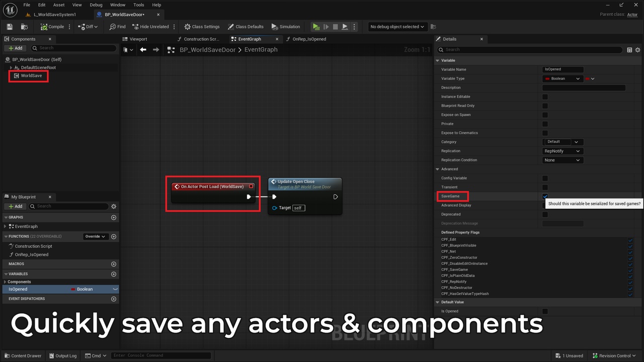Image resolution: width=644 pixels, height=362 pixels.
Task: Click the BP_WorldSaveDoor breadcrumb
Action: 208,50
